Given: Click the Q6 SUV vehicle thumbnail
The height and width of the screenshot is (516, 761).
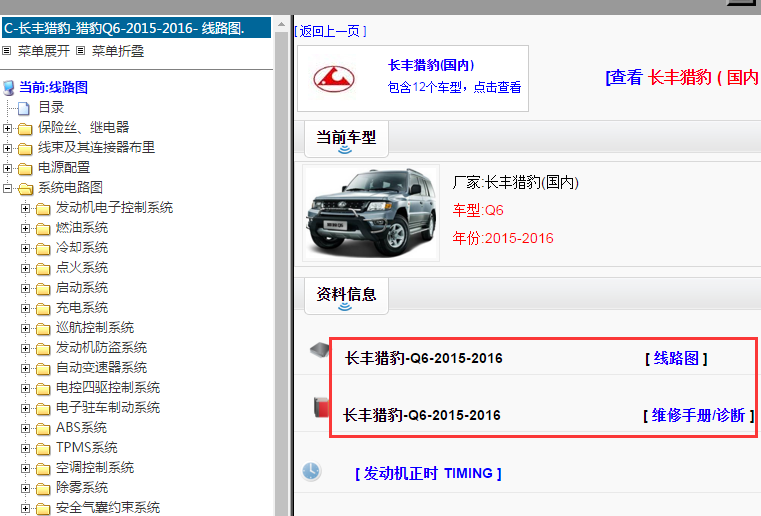Looking at the screenshot, I should [371, 213].
